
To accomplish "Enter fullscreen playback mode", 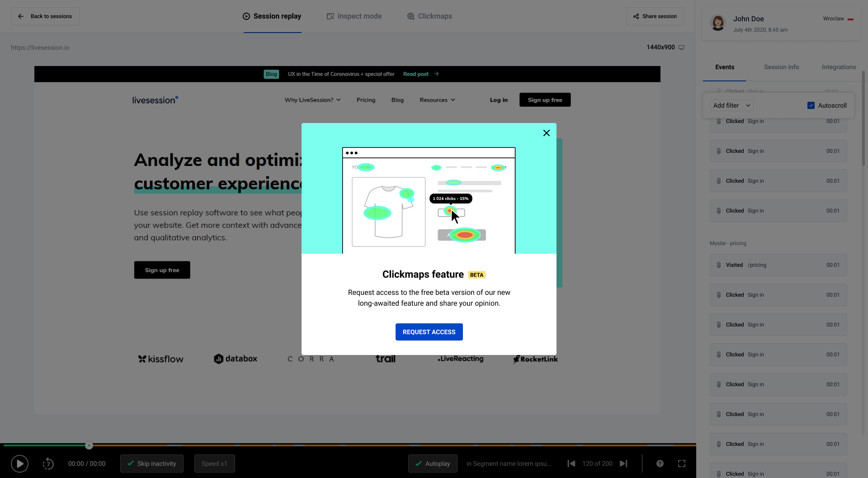I will 682,464.
